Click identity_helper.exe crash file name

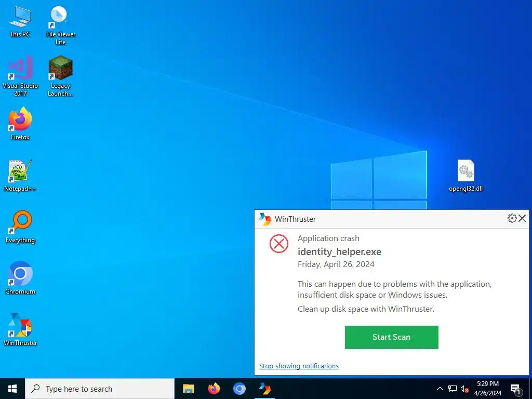339,252
